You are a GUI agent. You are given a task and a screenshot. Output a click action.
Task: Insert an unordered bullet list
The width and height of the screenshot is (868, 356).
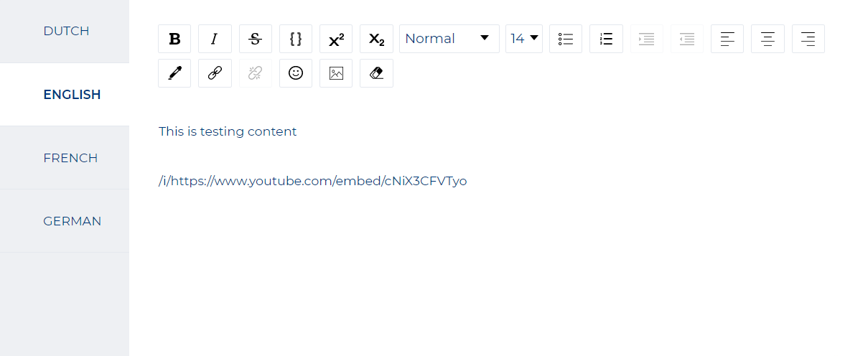[566, 39]
